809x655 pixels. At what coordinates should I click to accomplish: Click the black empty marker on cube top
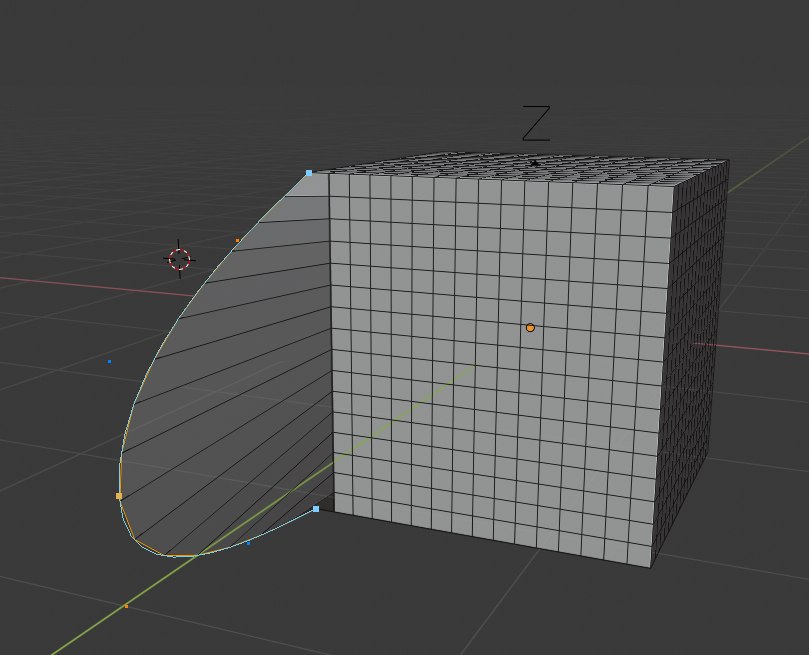point(535,163)
